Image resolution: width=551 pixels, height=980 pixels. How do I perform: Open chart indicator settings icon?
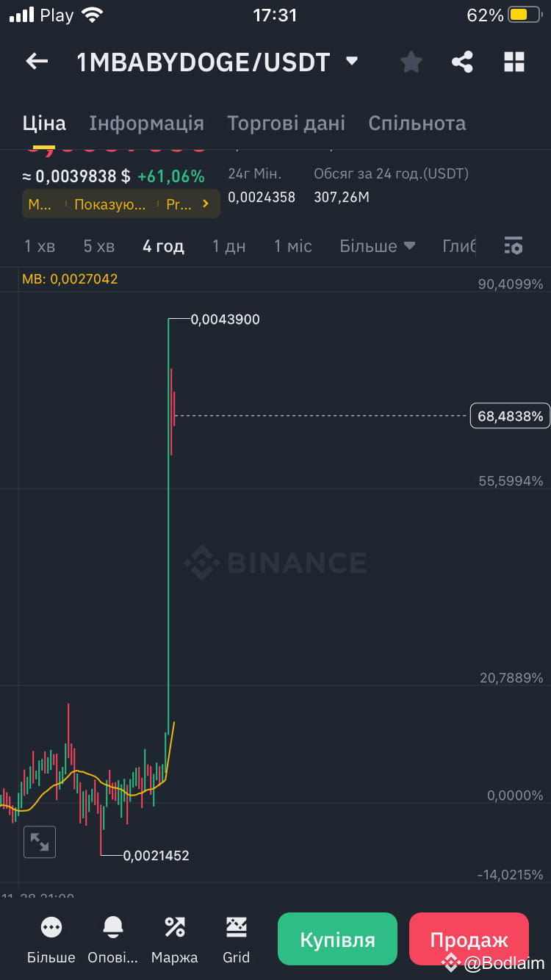(514, 246)
